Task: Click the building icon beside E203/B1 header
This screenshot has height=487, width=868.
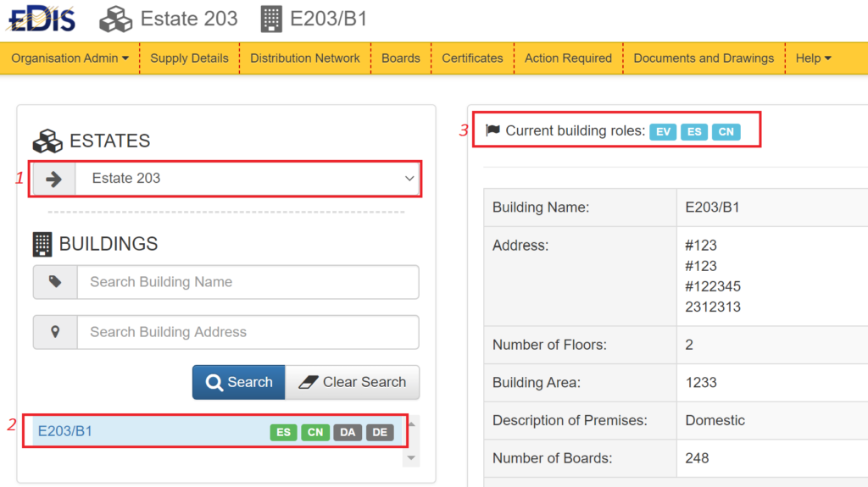Action: 271,19
